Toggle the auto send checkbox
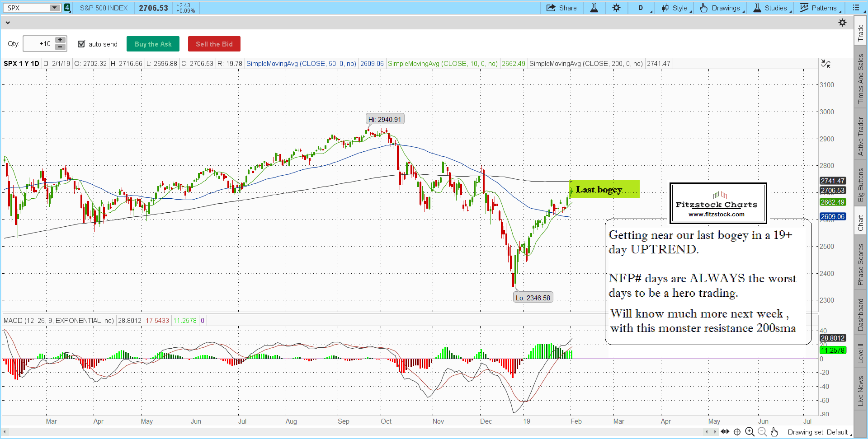The width and height of the screenshot is (868, 439). pos(81,44)
